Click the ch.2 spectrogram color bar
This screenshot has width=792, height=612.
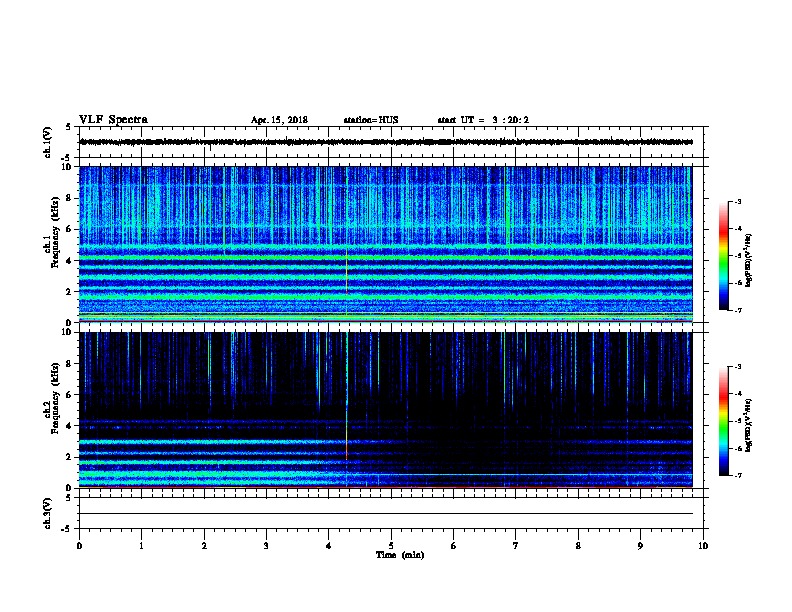click(x=723, y=421)
